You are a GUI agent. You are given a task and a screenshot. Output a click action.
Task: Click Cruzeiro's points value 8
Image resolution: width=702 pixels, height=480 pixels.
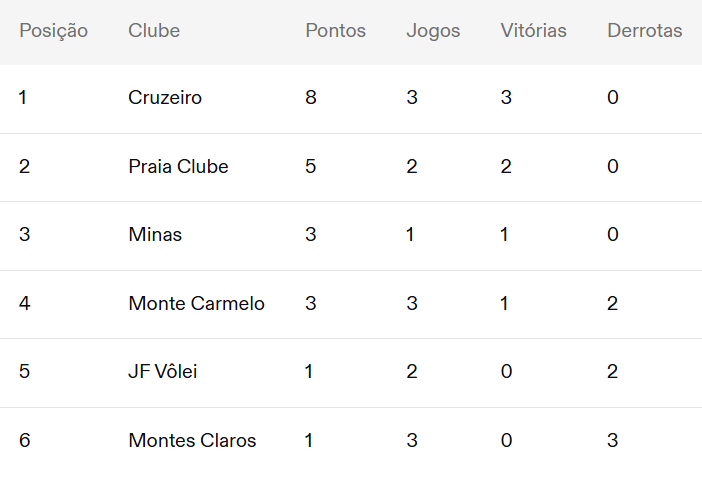(x=311, y=98)
